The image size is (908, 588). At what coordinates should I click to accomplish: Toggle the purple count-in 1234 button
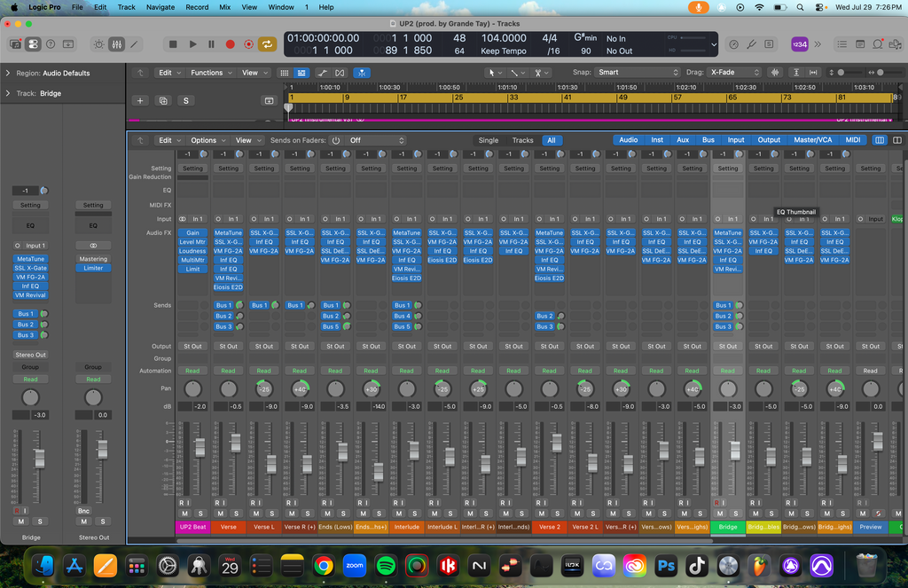799,44
